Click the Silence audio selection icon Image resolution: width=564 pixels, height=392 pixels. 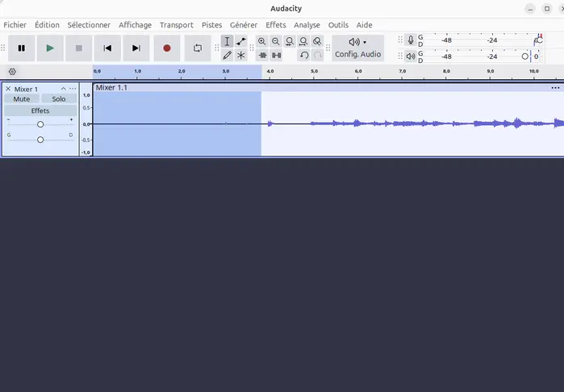tap(276, 55)
